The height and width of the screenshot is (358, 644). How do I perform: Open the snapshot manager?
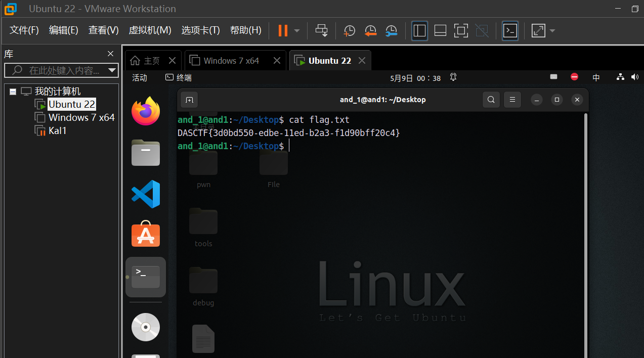coord(391,31)
